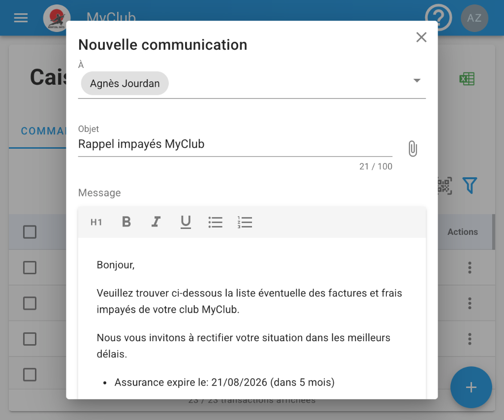
Task: Tick the first row checkbox
Action: (x=30, y=268)
